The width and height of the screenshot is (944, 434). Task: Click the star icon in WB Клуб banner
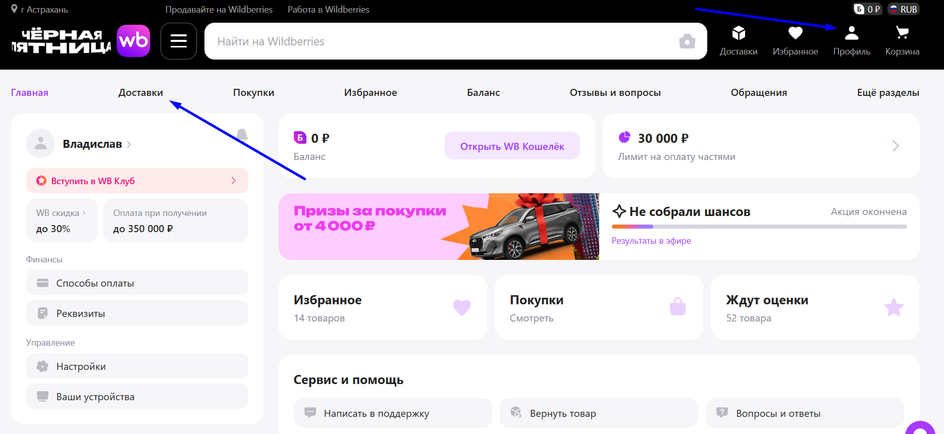[x=41, y=180]
